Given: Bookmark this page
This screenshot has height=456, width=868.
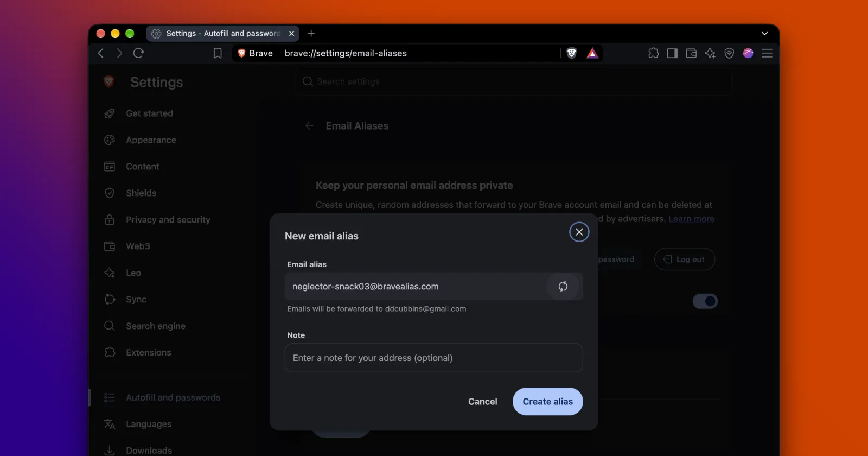Looking at the screenshot, I should coord(218,53).
